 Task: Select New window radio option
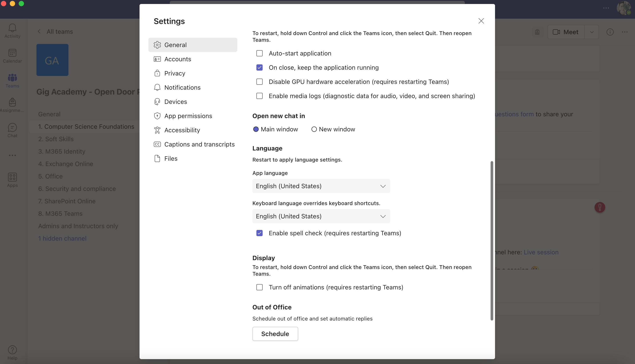314,129
